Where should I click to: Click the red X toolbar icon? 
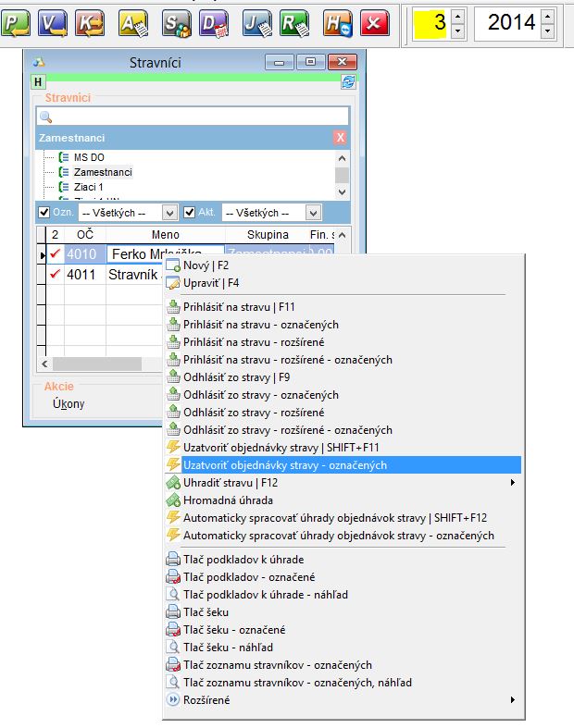coord(373,21)
